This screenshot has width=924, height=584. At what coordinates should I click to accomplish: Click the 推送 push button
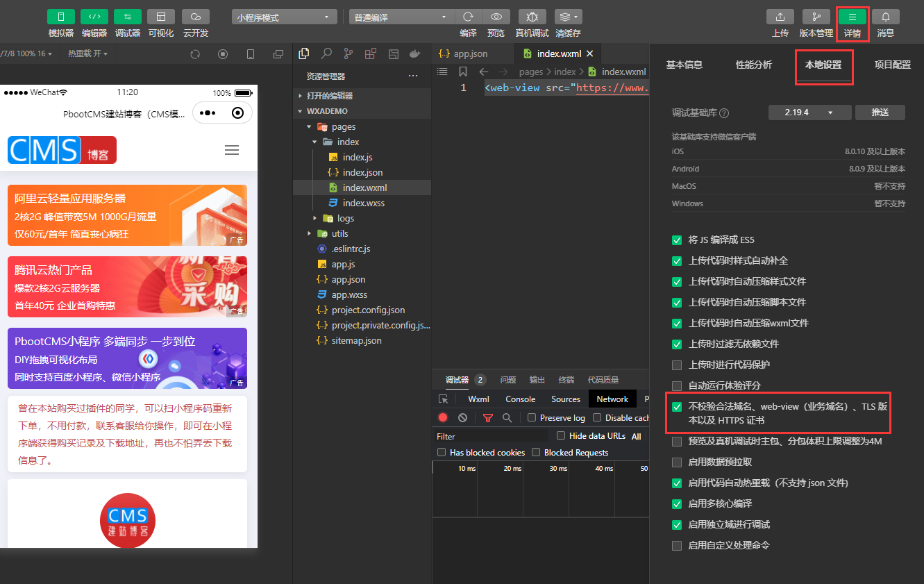(x=880, y=111)
